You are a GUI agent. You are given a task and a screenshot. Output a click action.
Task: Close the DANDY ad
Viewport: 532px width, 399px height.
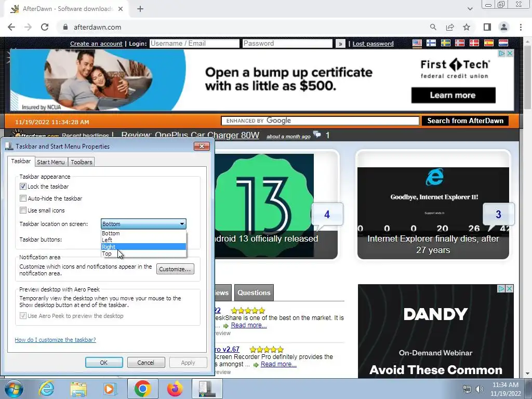coord(510,289)
